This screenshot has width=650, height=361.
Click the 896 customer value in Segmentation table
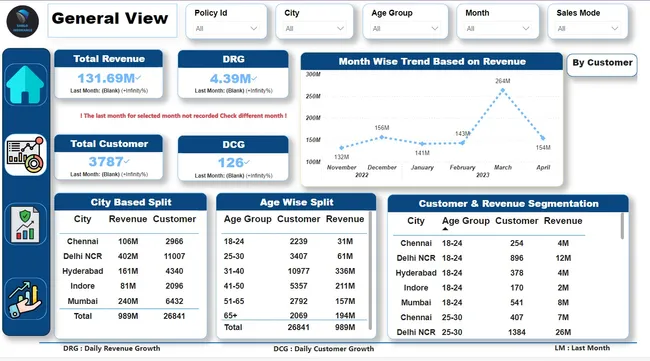(x=517, y=258)
